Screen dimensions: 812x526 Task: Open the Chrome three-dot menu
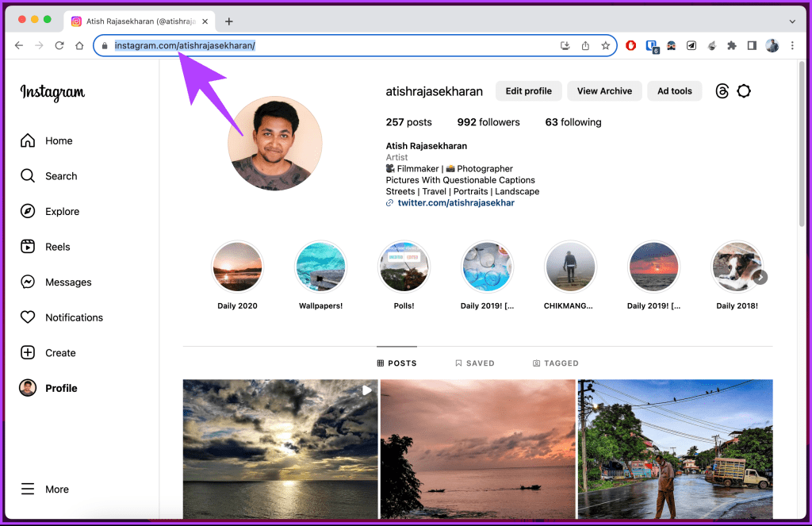[793, 45]
